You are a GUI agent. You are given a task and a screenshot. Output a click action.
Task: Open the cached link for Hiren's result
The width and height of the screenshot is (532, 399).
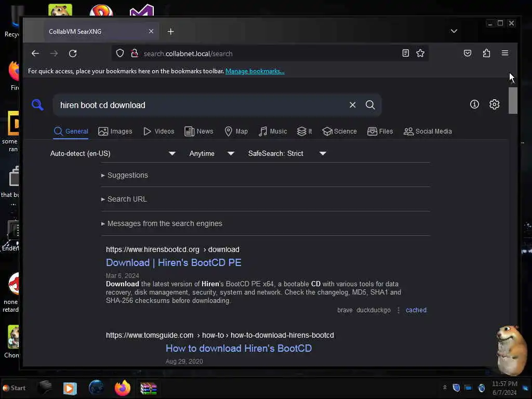[416, 310]
